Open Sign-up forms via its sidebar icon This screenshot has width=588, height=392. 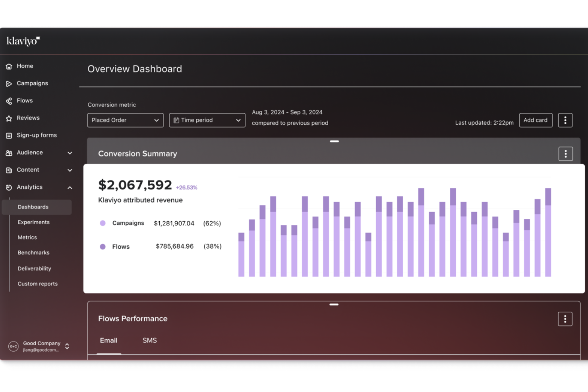[9, 135]
